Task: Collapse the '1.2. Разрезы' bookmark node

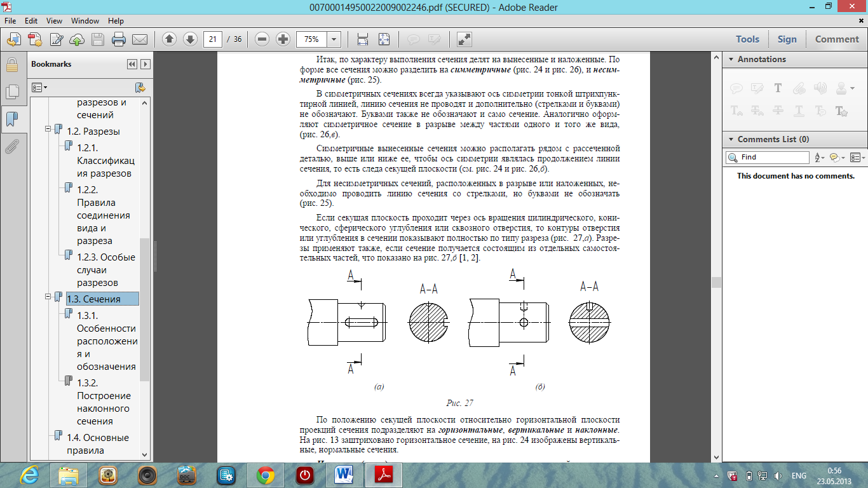Action: 48,128
